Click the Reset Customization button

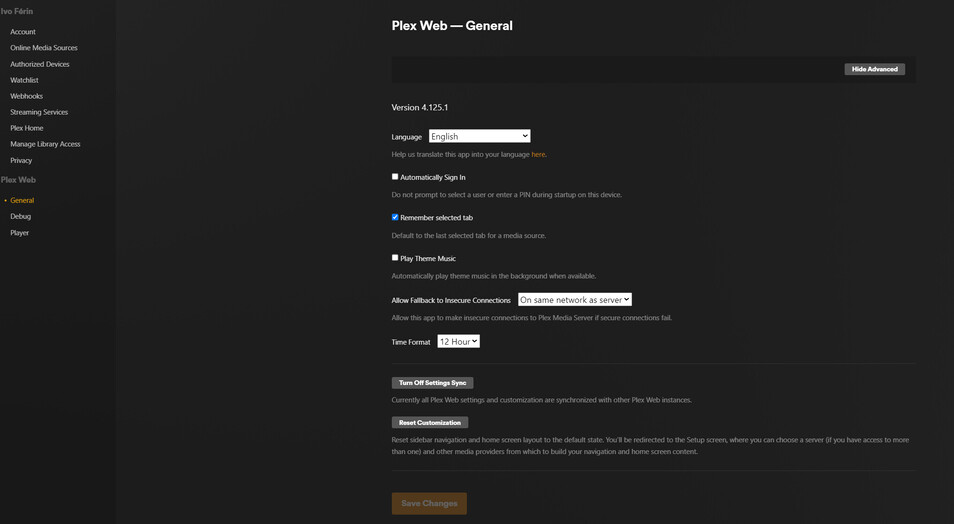point(430,422)
